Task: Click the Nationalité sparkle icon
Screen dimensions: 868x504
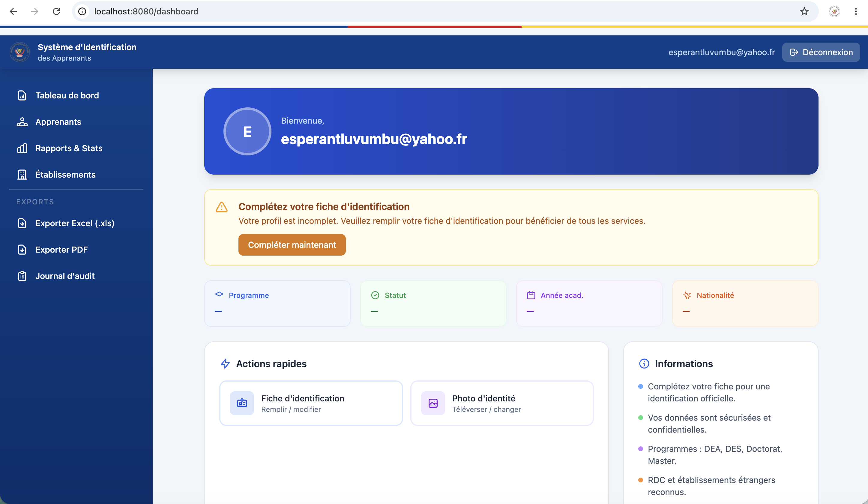Action: coord(687,295)
